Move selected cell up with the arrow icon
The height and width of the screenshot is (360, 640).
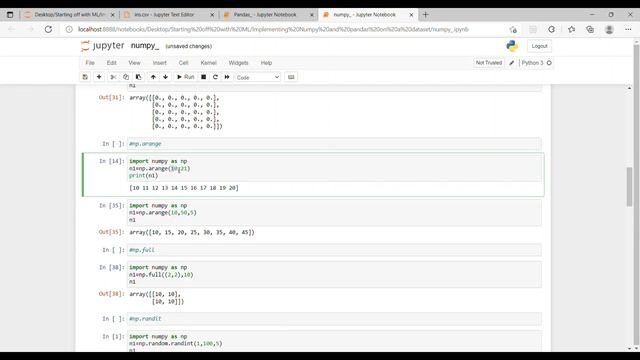(x=153, y=77)
